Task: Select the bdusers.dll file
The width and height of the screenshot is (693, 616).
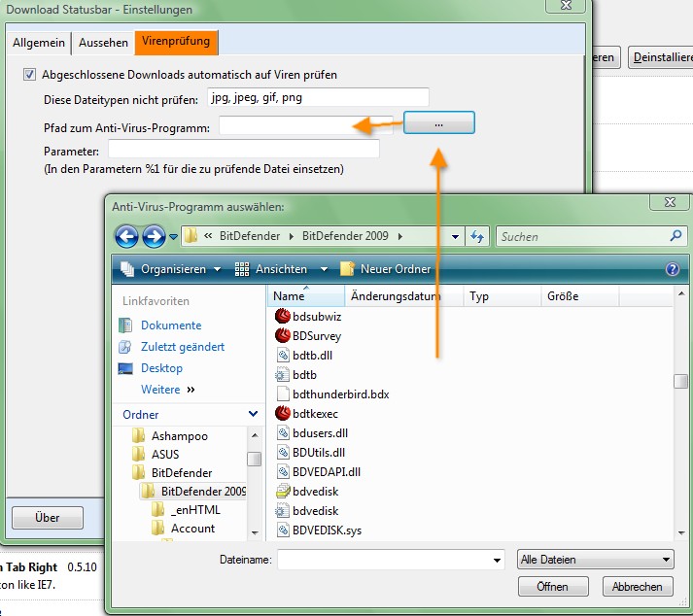Action: [312, 432]
